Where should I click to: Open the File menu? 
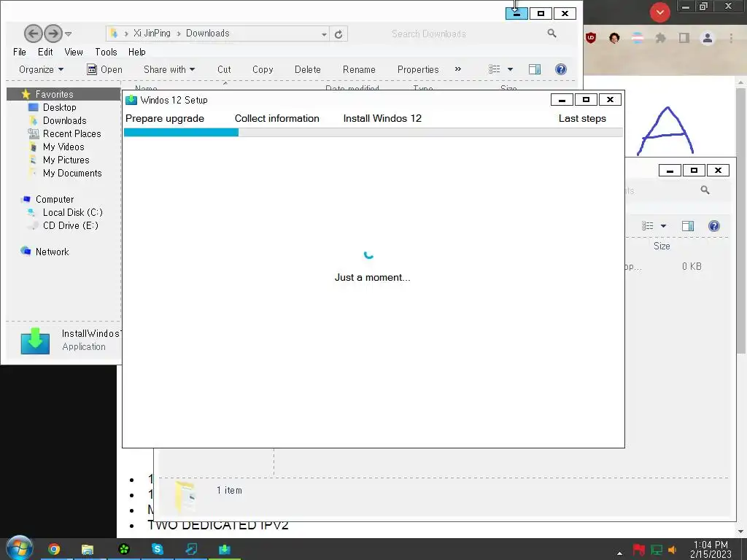tap(20, 52)
